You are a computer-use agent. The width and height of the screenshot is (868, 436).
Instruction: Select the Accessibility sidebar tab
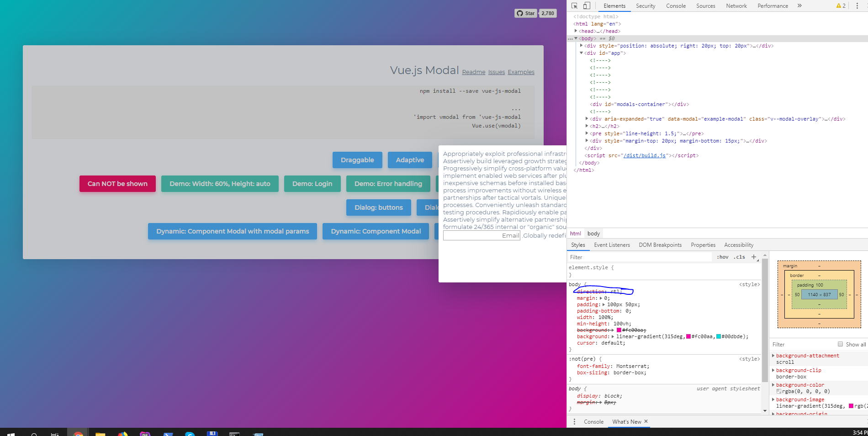739,245
